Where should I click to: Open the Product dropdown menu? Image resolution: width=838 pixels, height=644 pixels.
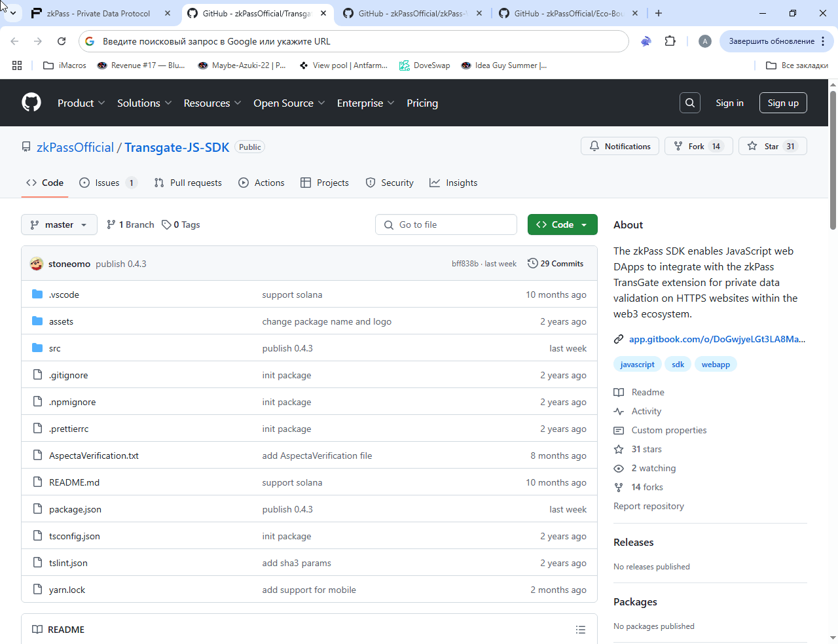[81, 103]
